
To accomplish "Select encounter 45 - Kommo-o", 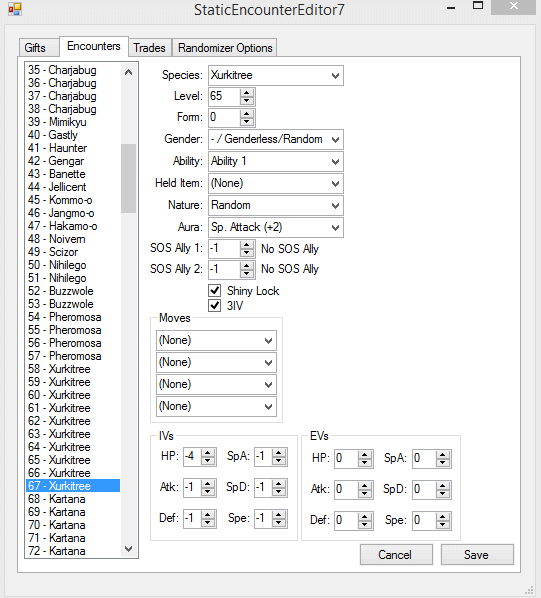I will pyautogui.click(x=73, y=200).
